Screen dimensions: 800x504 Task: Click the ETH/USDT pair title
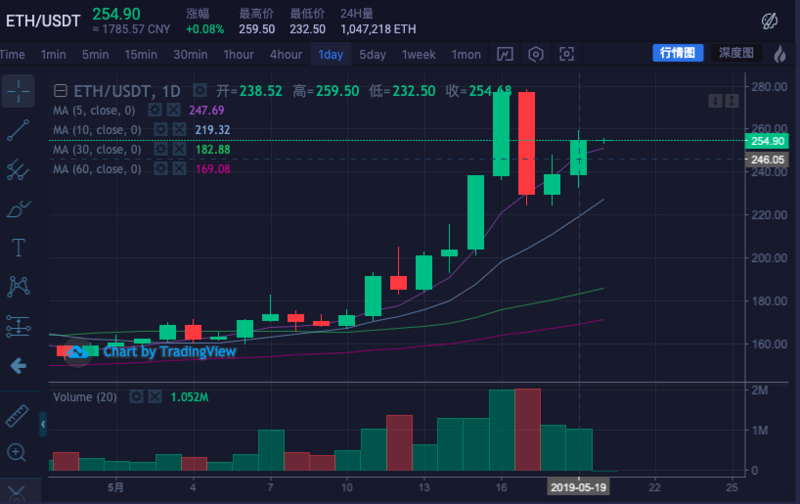tap(43, 21)
